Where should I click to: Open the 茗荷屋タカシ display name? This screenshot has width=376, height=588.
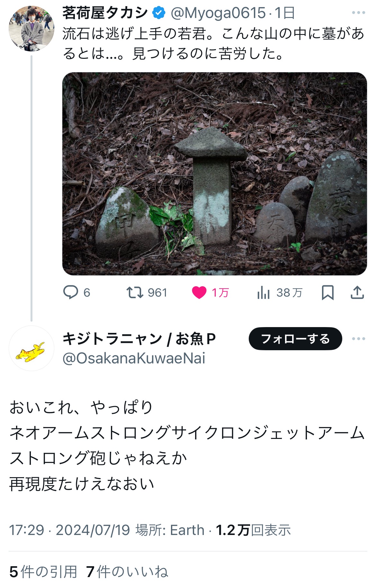pos(105,13)
